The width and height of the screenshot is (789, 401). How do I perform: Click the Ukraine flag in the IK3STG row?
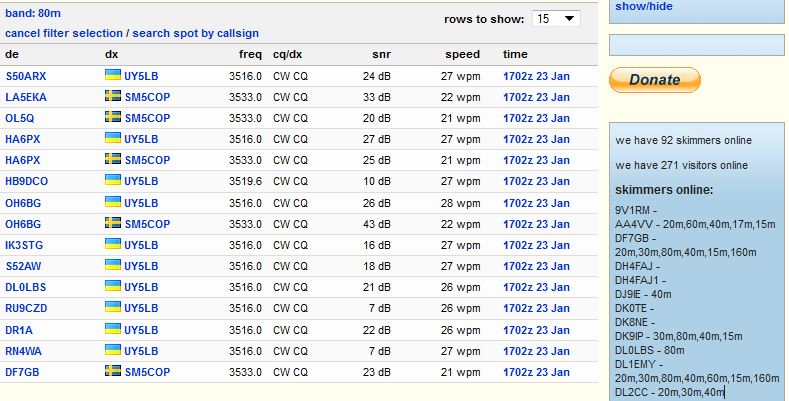coord(113,245)
